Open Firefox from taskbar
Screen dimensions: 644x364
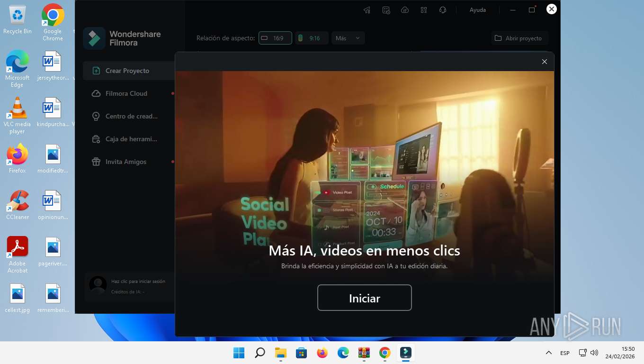click(322, 353)
